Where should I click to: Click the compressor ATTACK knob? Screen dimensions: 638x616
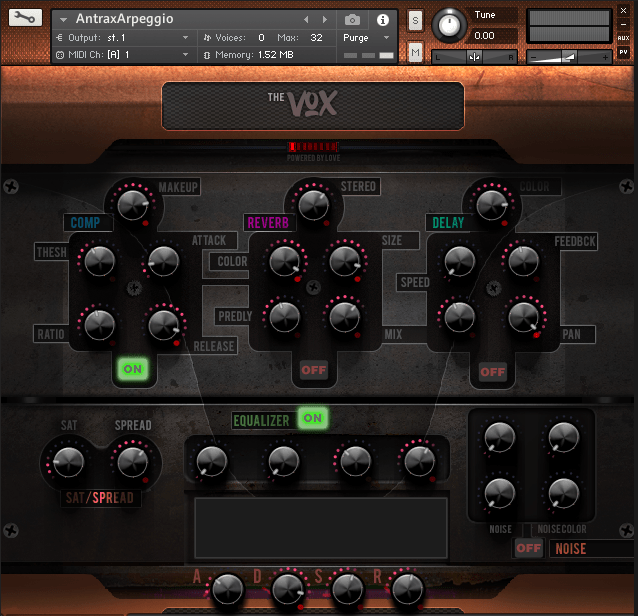[164, 261]
